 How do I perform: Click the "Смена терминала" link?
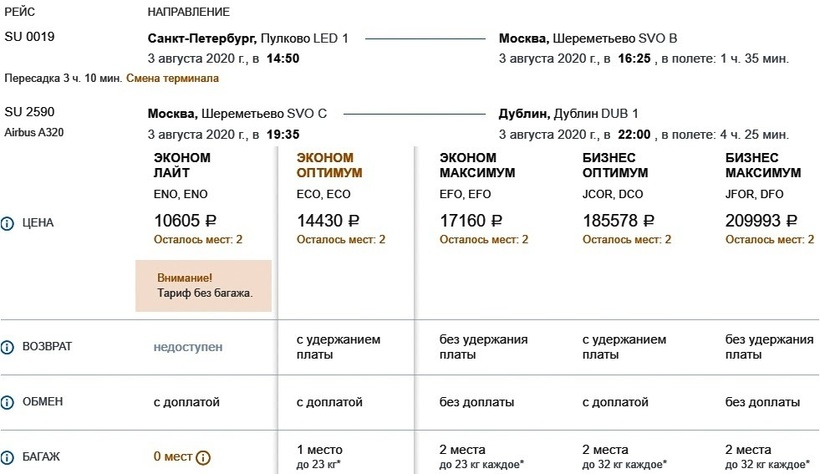(x=172, y=78)
